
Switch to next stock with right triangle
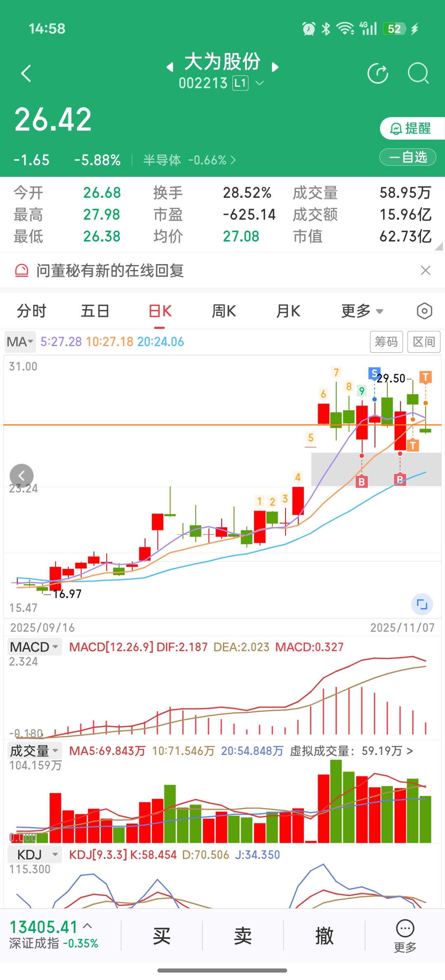coord(275,67)
